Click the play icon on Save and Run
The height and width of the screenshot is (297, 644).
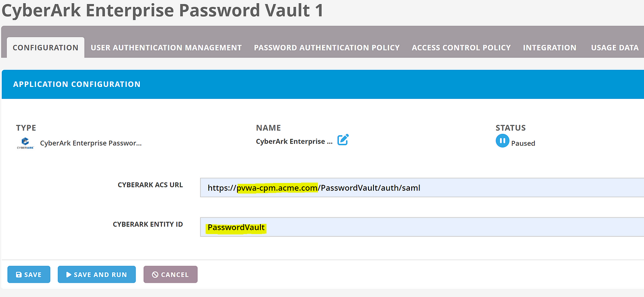(x=69, y=274)
